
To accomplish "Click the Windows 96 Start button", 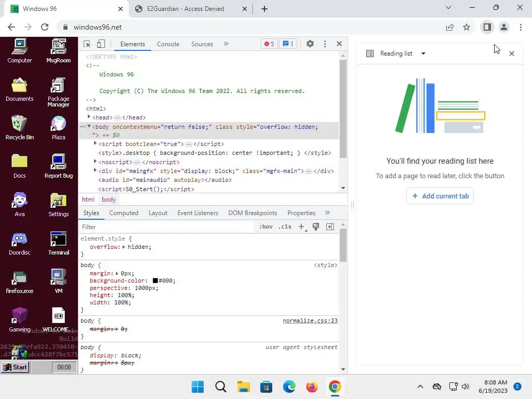I will 15,367.
